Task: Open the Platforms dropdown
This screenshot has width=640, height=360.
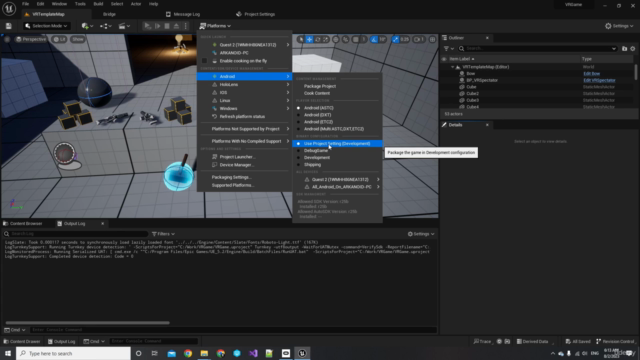Action: click(x=215, y=26)
